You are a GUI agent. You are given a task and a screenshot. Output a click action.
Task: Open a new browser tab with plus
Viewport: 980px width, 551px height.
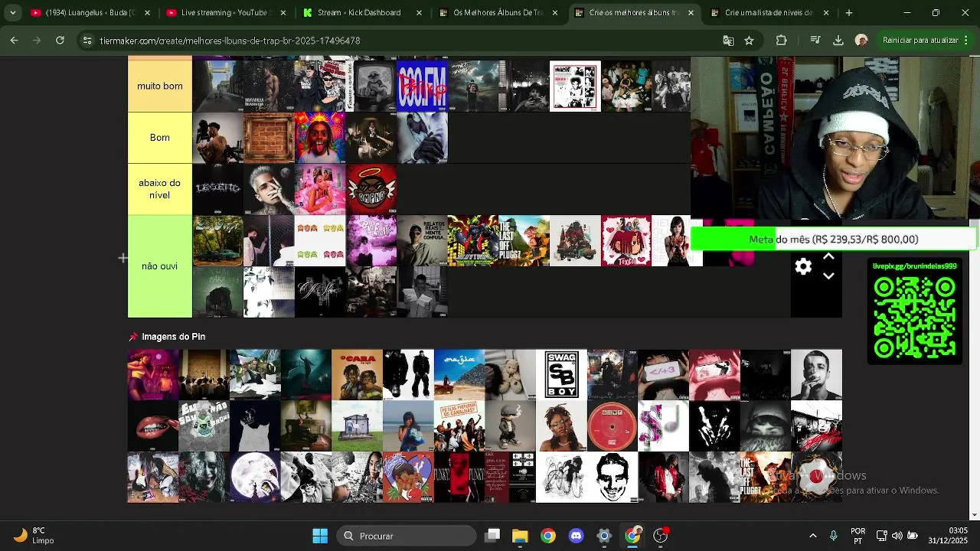point(848,13)
